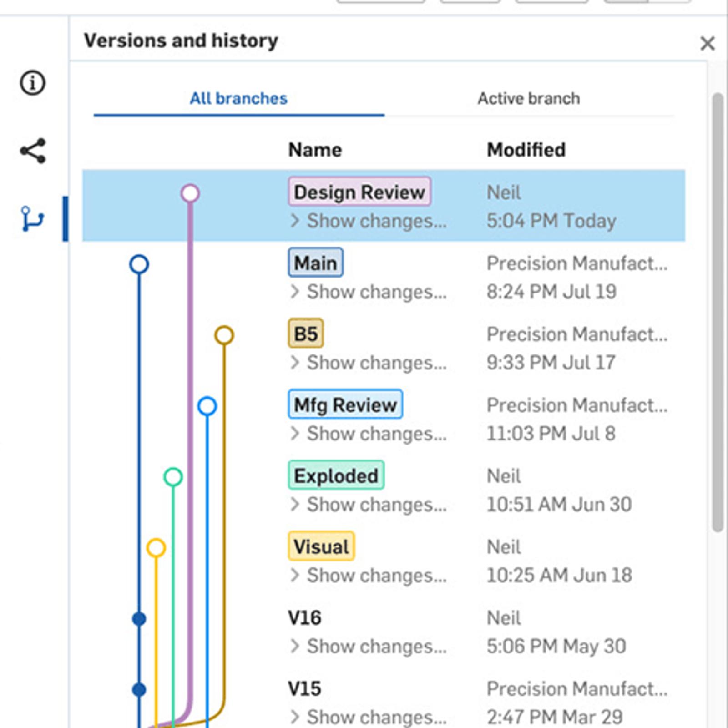728x728 pixels.
Task: Expand Show changes under Main
Action: pyautogui.click(x=369, y=292)
